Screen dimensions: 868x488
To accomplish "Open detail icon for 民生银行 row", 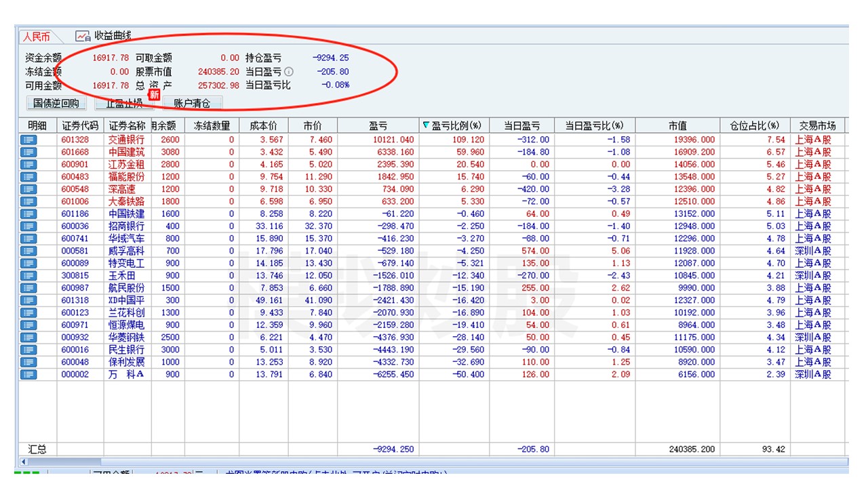I will (28, 350).
